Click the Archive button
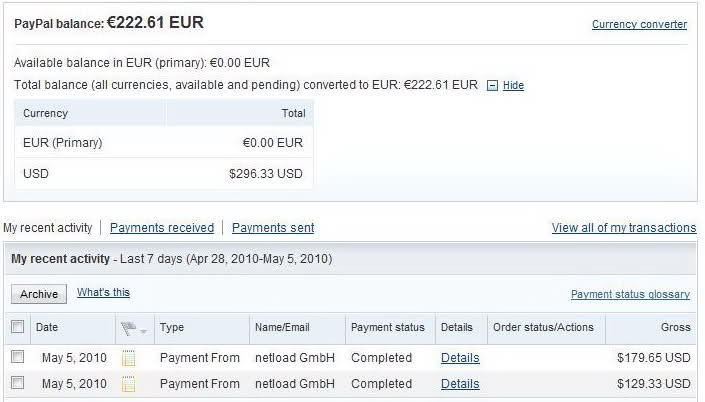This screenshot has width=705, height=402. (x=39, y=294)
